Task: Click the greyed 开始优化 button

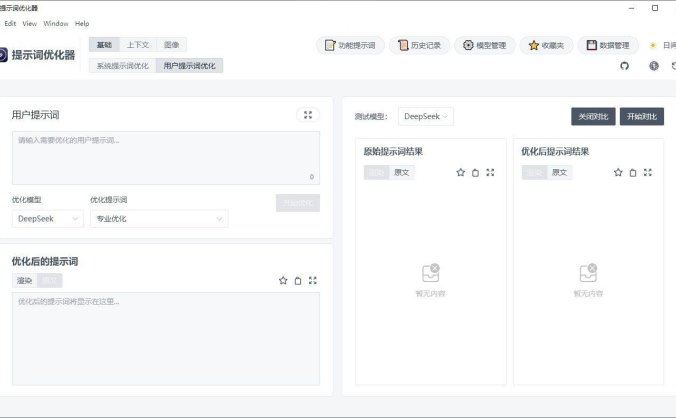Action: pos(298,203)
